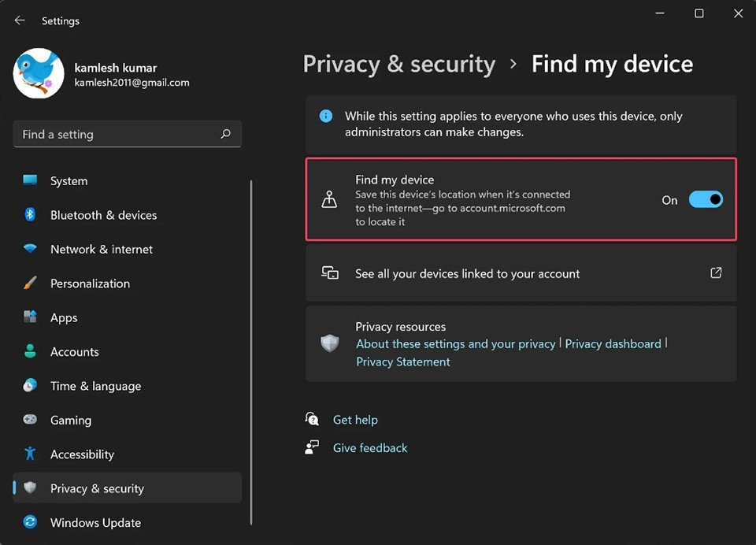
Task: Click the Privacy resources shield icon
Action: (330, 343)
